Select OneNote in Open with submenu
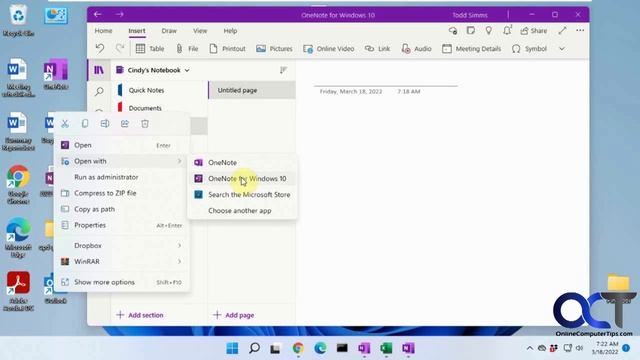The width and height of the screenshot is (640, 360). tap(242, 162)
